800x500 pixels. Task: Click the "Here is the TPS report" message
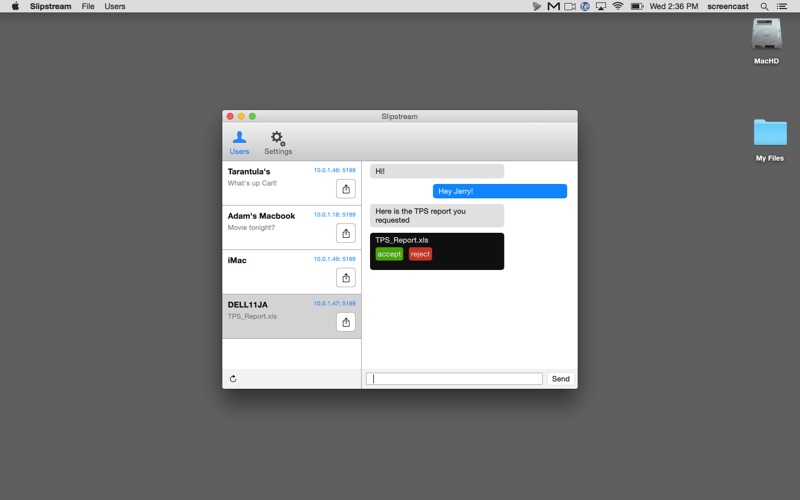(437, 215)
